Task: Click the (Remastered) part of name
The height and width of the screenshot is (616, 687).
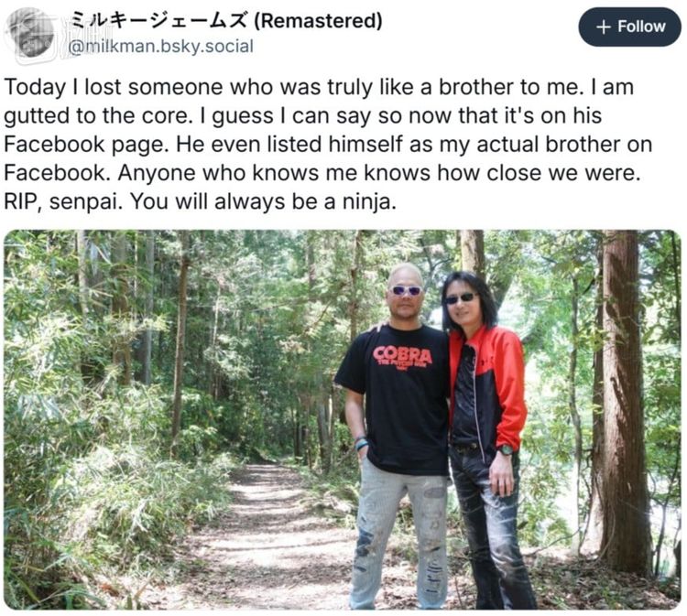Action: [x=319, y=20]
